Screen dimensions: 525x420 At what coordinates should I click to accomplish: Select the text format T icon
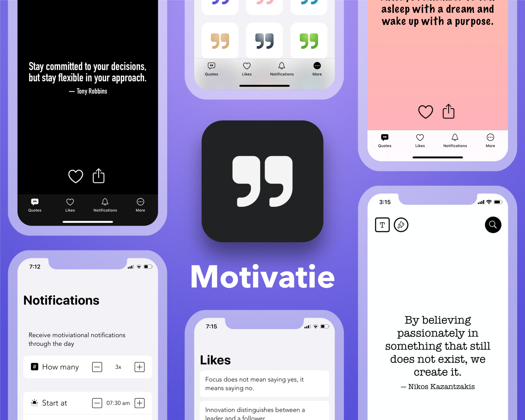[382, 225]
